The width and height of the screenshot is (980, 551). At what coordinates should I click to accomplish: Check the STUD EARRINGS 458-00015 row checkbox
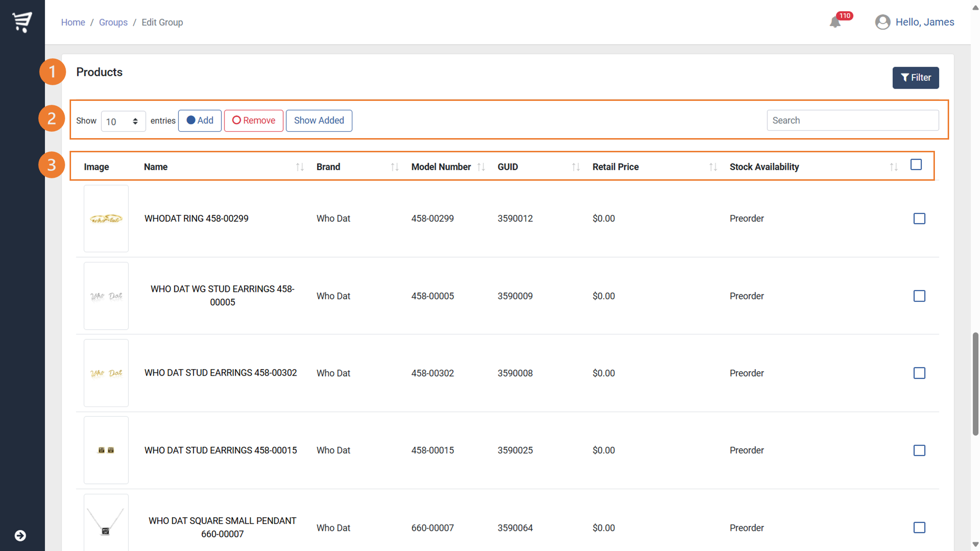tap(919, 450)
